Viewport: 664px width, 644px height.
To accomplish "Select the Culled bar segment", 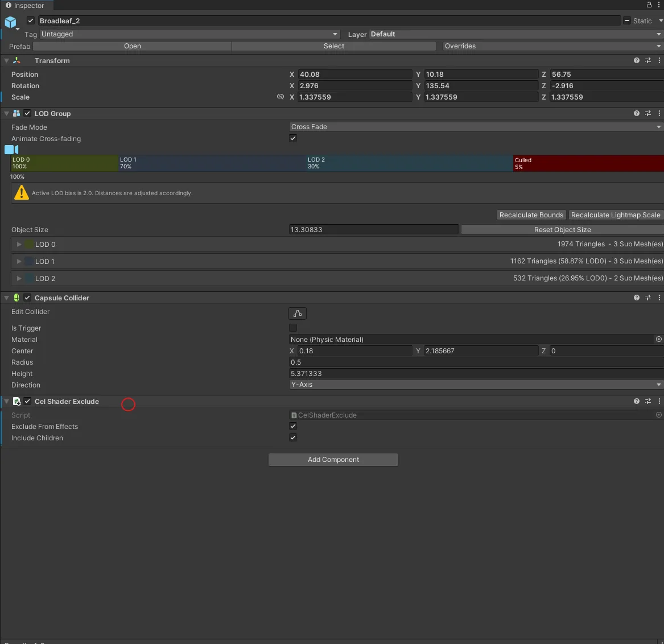I will pyautogui.click(x=588, y=163).
